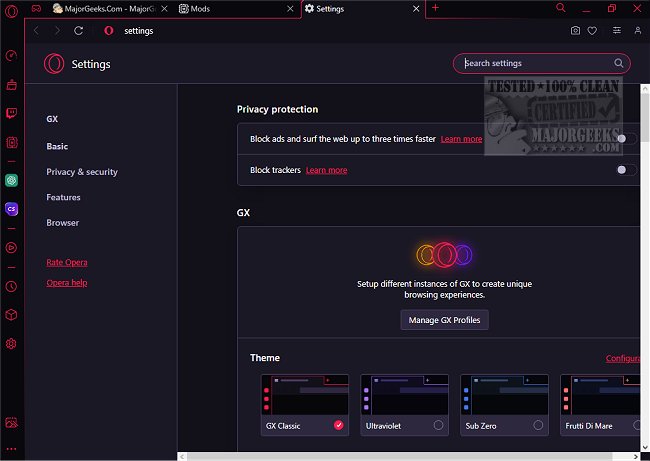The image size is (650, 461).
Task: Open ChatGPT in the sidebar
Action: [11, 180]
